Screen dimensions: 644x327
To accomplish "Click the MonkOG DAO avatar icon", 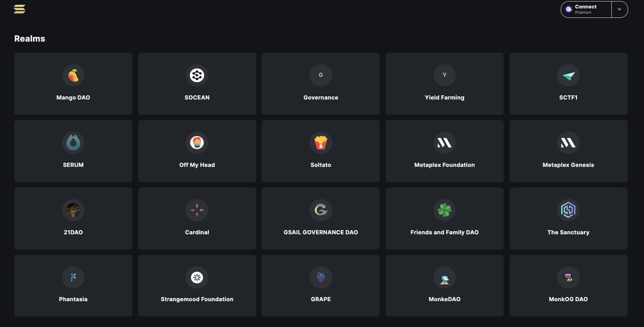I will [x=568, y=278].
